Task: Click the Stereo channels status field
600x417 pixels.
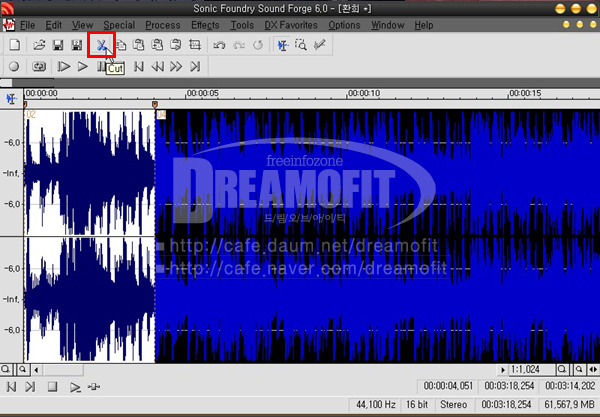Action: (x=454, y=404)
